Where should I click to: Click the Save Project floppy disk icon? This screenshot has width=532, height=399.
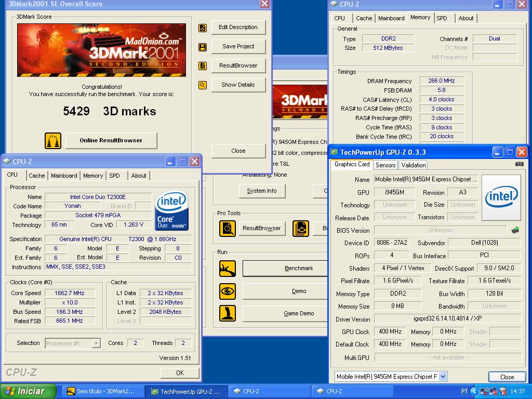point(203,47)
